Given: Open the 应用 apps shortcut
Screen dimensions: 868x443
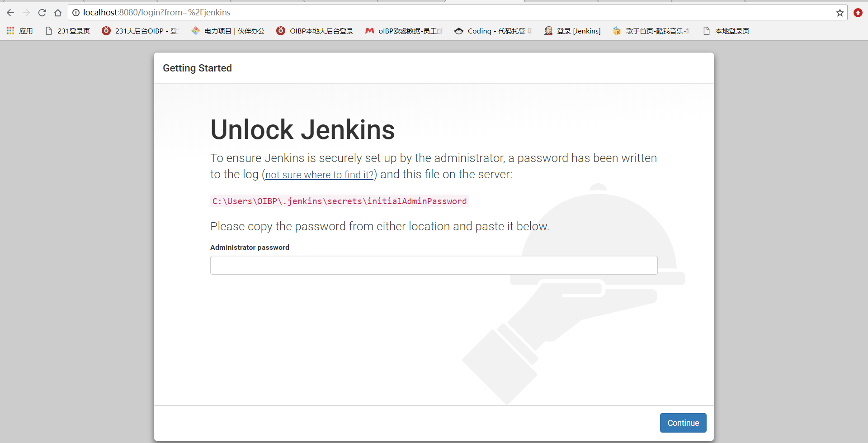Looking at the screenshot, I should pyautogui.click(x=19, y=31).
